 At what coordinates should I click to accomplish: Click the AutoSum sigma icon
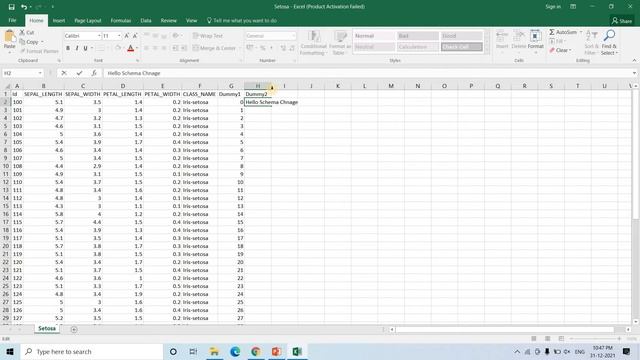552,32
